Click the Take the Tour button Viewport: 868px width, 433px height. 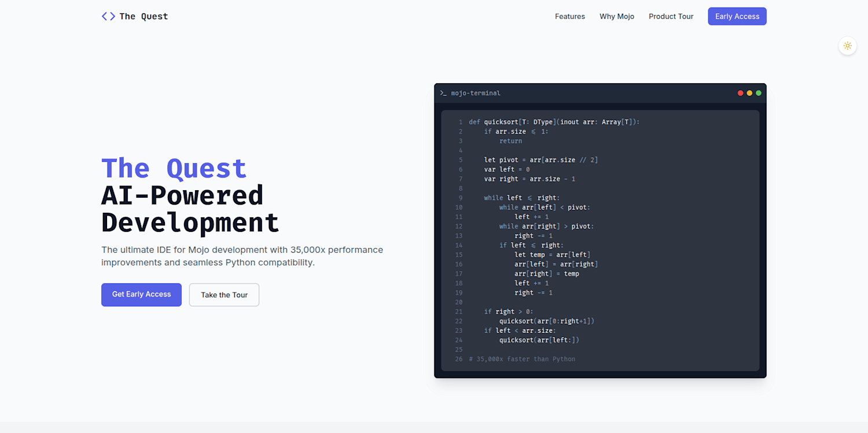pos(224,295)
